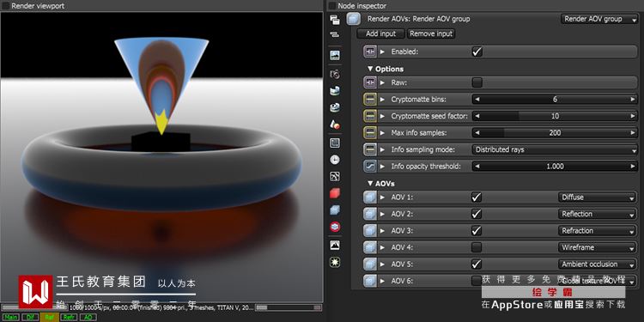Increase Info opacity threshold with right arrow

pos(633,167)
